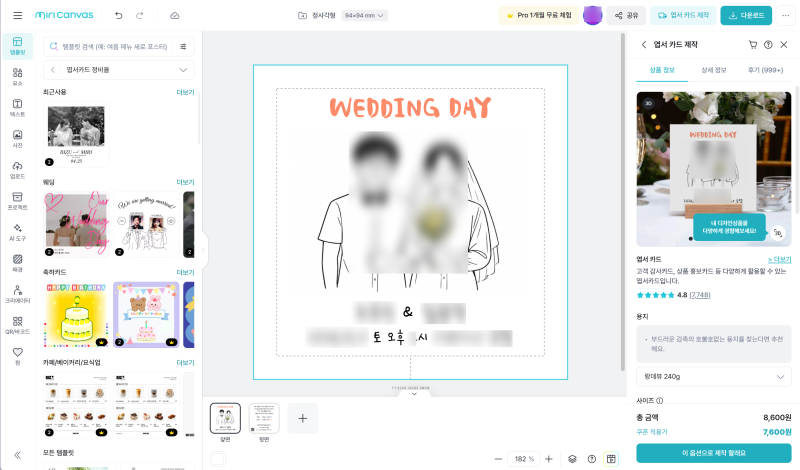Click the white color swatch in bottom bar
This screenshot has height=470, width=800.
click(x=218, y=459)
